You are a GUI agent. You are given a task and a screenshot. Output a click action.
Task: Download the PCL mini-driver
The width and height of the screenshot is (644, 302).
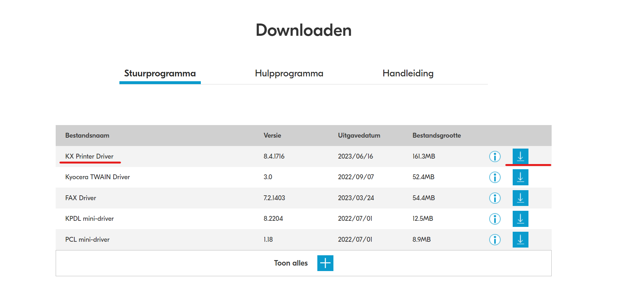point(520,239)
